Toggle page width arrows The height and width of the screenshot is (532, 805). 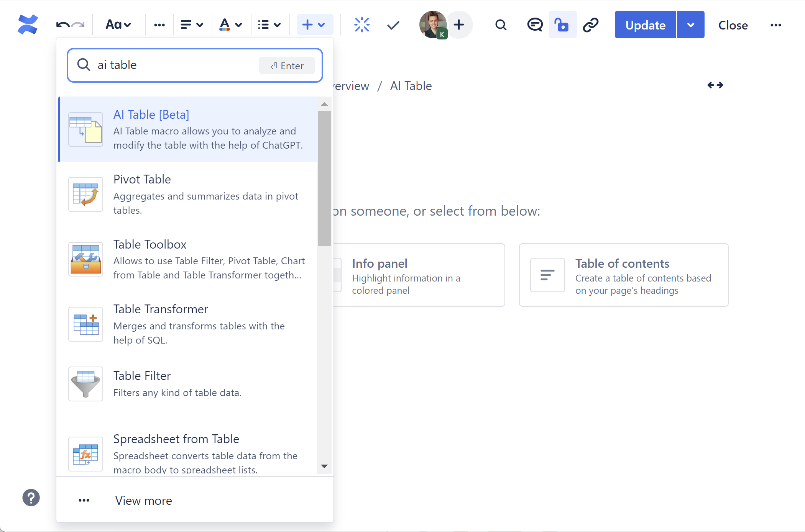click(x=715, y=85)
